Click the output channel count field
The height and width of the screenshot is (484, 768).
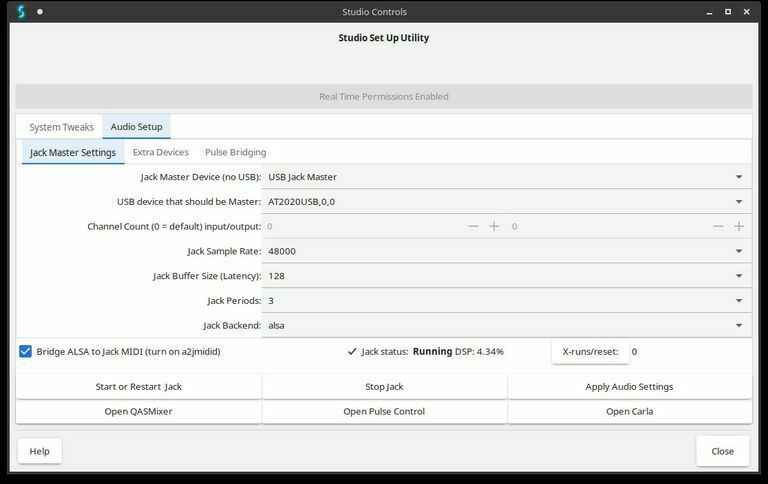click(609, 226)
